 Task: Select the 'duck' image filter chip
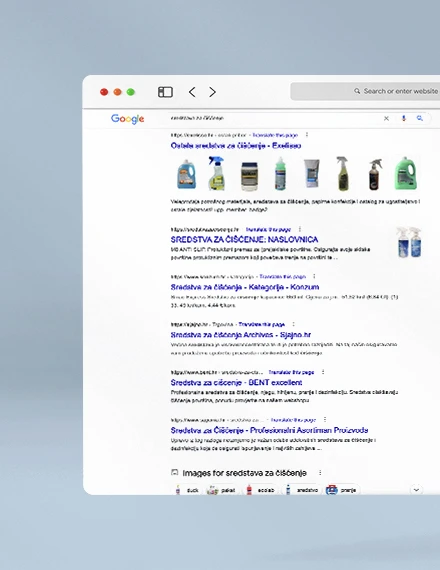pos(187,490)
